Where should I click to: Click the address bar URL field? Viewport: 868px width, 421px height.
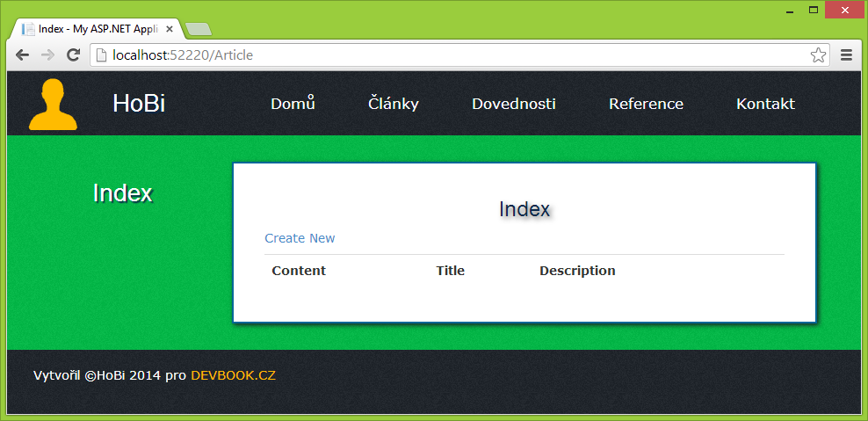point(439,55)
